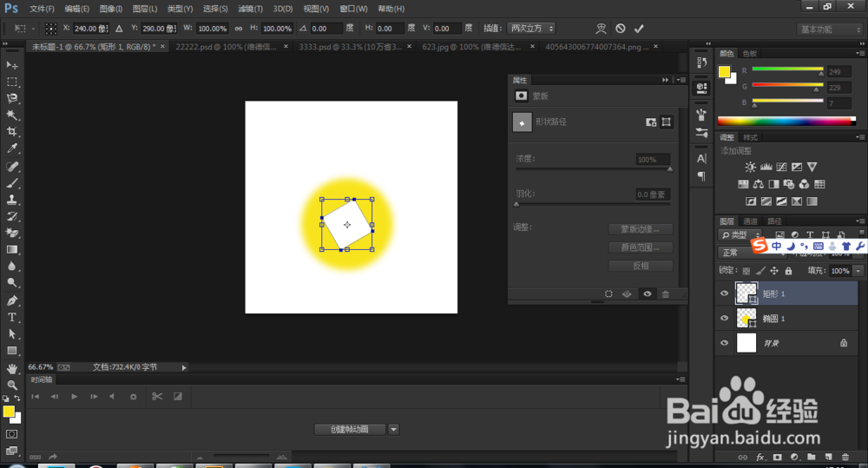Toggle relative positioning triangle icon

coord(119,29)
